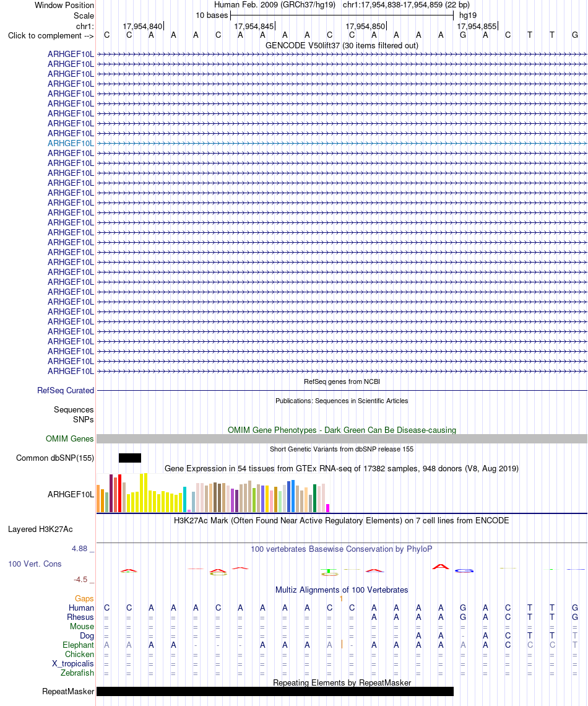
Task: Click the orange insertion bar in Elephant row
Action: 342,644
